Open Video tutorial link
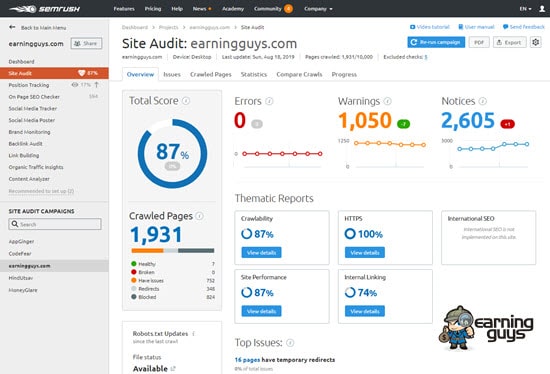This screenshot has height=374, width=550. [x=430, y=27]
